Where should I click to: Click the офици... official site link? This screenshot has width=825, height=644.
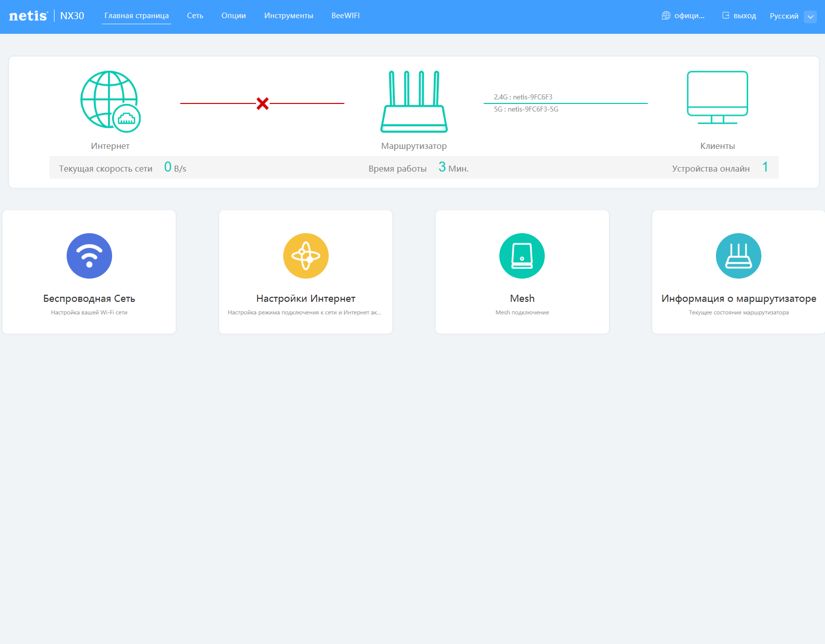pos(689,16)
